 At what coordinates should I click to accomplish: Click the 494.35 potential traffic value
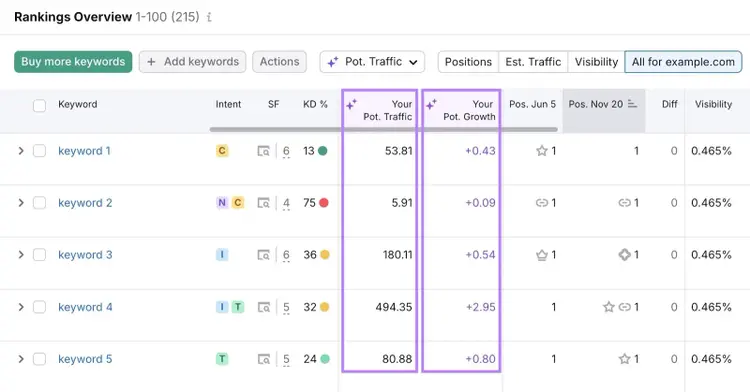(394, 307)
